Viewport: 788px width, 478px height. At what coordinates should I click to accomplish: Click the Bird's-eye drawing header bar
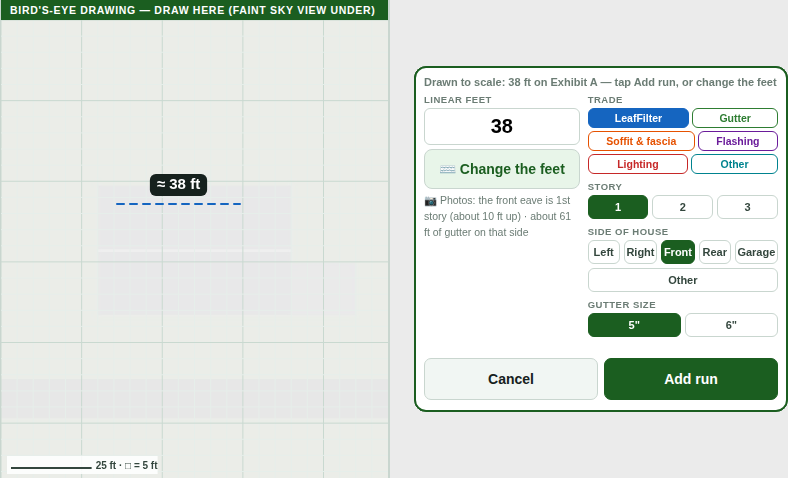point(194,10)
